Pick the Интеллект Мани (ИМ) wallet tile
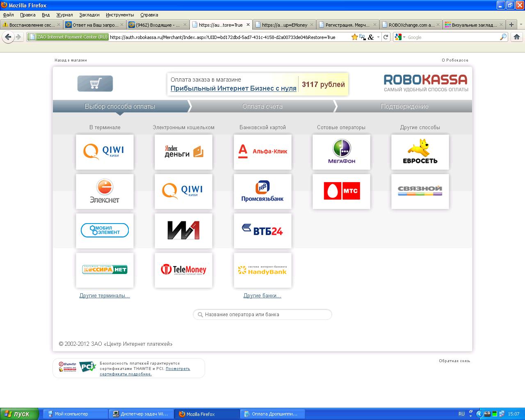This screenshot has height=420, width=525. pyautogui.click(x=183, y=231)
